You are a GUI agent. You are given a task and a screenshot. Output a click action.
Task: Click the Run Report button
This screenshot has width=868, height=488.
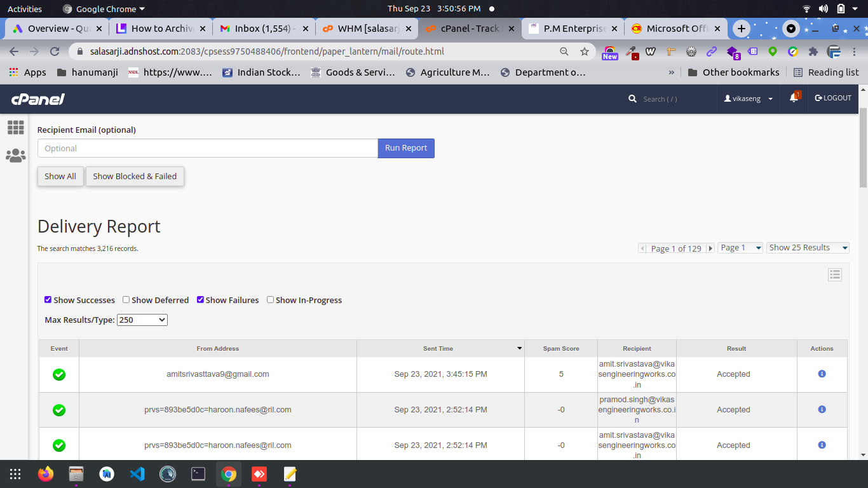click(x=406, y=148)
